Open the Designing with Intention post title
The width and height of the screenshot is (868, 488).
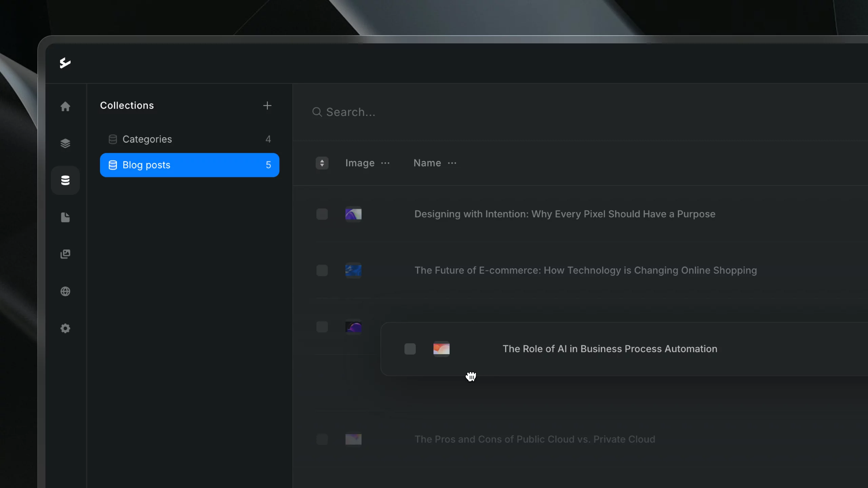tap(565, 214)
